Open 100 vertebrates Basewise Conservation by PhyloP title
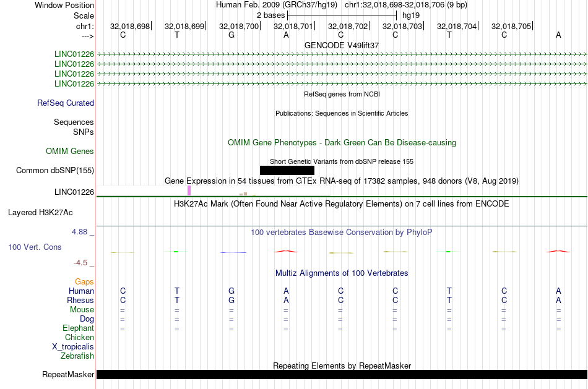The height and width of the screenshot is (389, 588). pos(342,233)
